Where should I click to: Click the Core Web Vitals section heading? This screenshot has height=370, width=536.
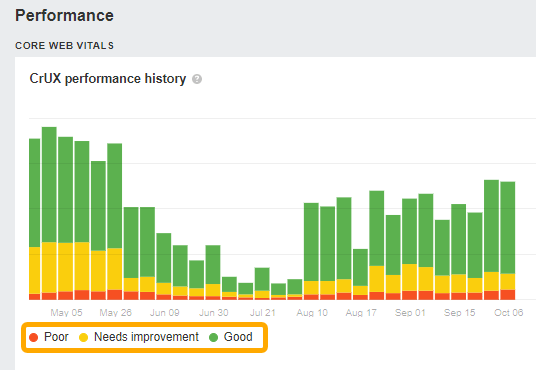(x=64, y=45)
